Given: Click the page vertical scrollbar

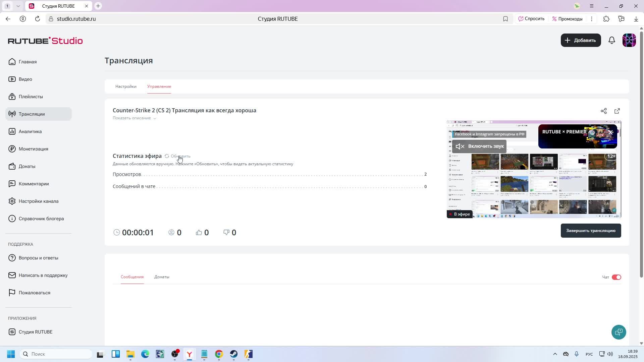Looking at the screenshot, I should 641,154.
